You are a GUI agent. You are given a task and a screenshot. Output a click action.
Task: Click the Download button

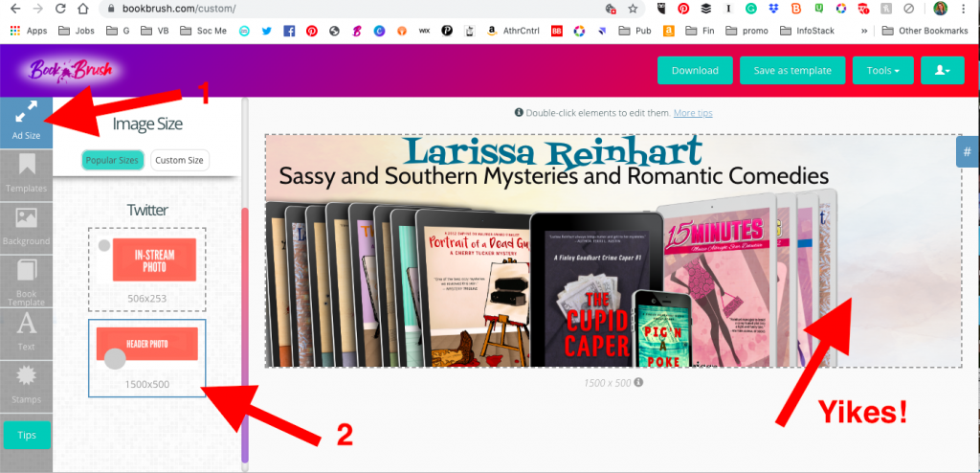(x=695, y=71)
